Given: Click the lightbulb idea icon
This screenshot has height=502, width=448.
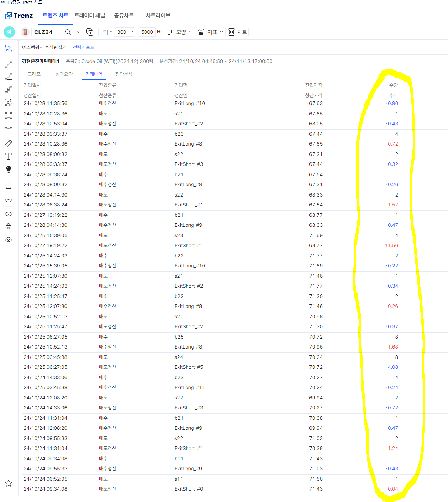Looking at the screenshot, I should click(x=9, y=169).
